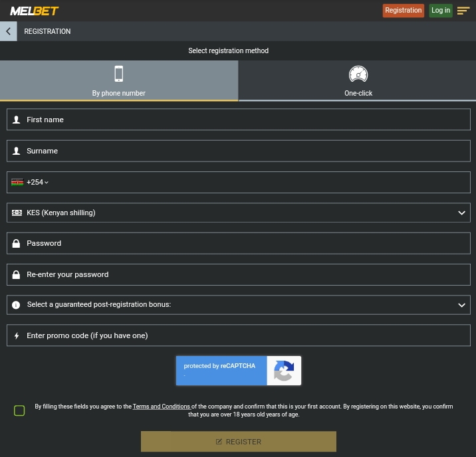Click the One-click speedometer icon
This screenshot has height=457, width=476.
click(x=358, y=74)
